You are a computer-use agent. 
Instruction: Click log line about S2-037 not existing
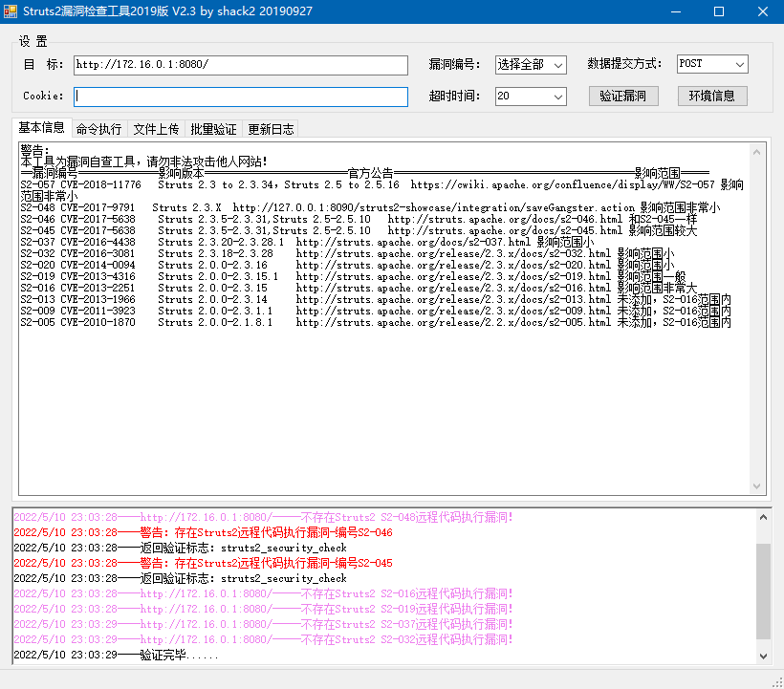264,625
